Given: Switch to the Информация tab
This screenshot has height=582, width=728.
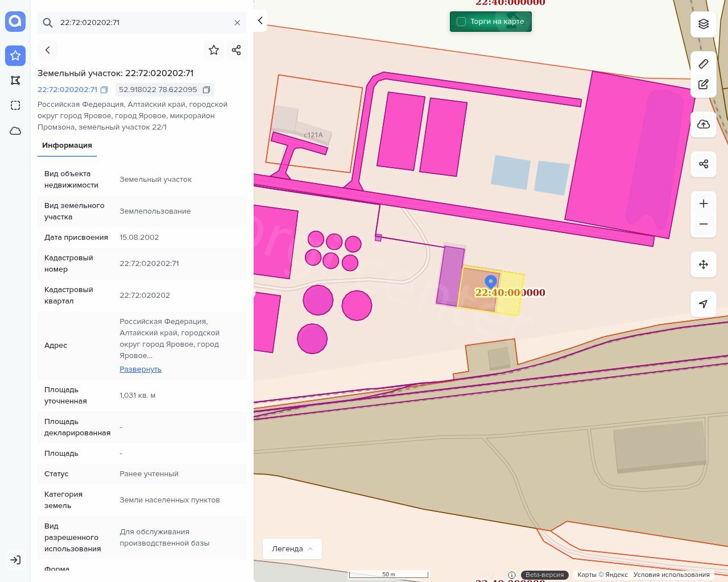Looking at the screenshot, I should click(x=67, y=145).
